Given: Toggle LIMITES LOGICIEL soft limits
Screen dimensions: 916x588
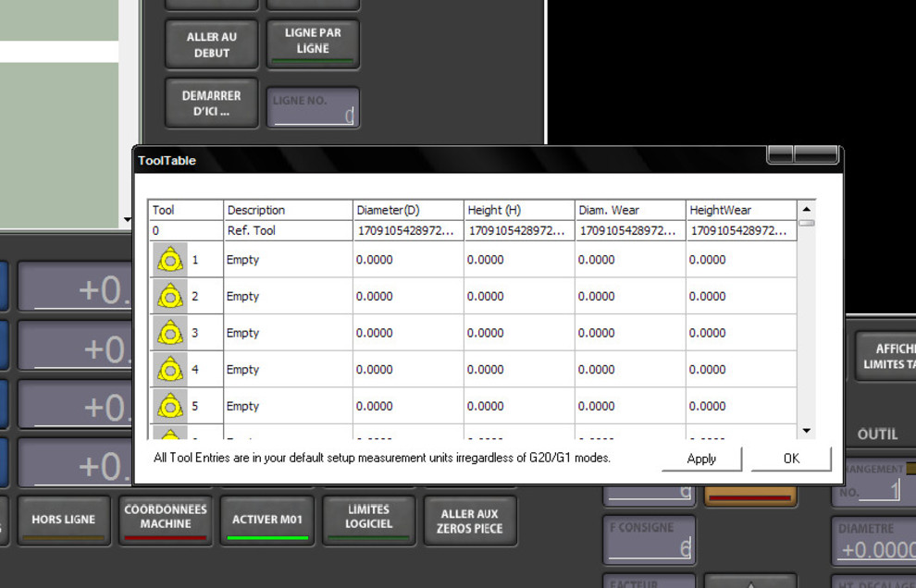Looking at the screenshot, I should (369, 520).
